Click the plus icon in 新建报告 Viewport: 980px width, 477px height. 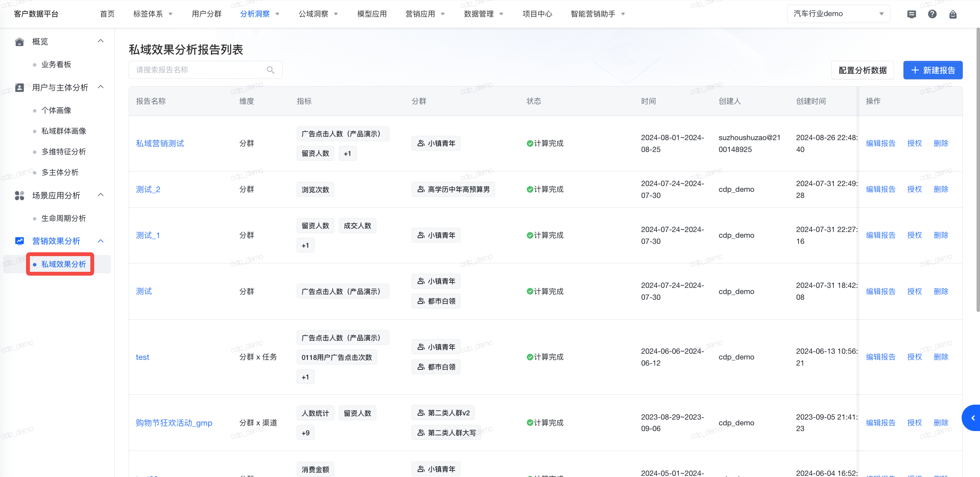click(915, 70)
